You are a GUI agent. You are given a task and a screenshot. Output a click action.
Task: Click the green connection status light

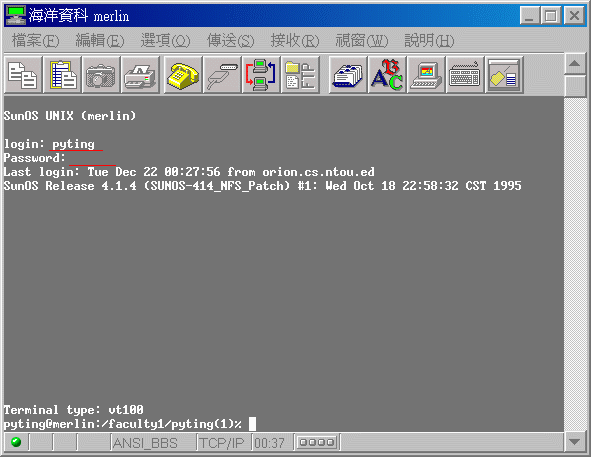pos(16,442)
